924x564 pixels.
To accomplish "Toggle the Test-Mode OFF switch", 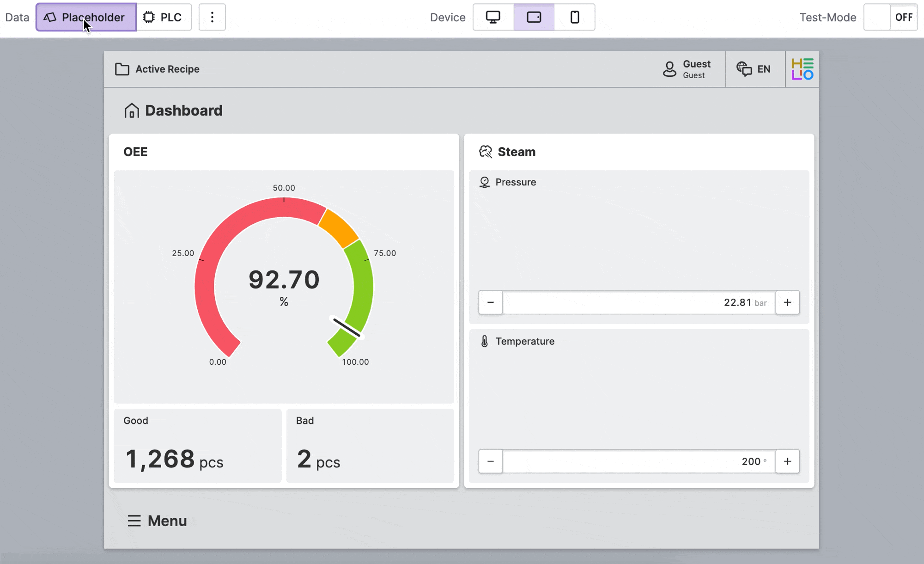I will (x=890, y=18).
